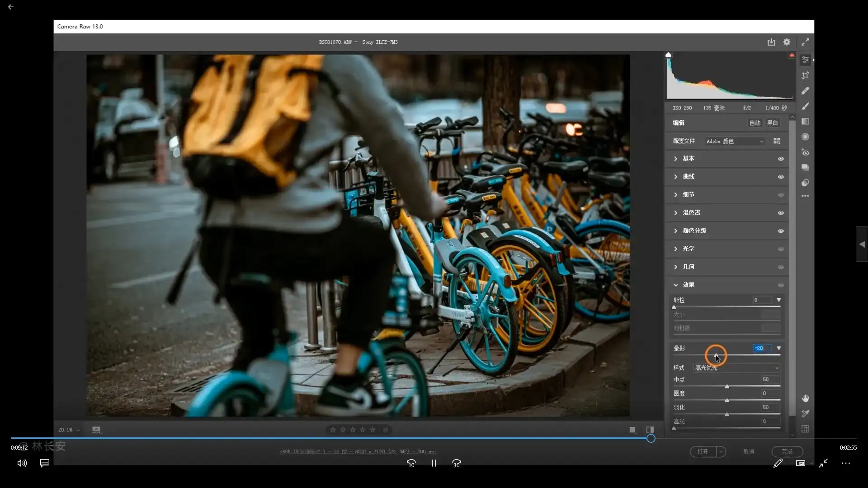This screenshot has width=868, height=488.
Task: Select the Adjustment Brush tool
Action: click(x=805, y=106)
